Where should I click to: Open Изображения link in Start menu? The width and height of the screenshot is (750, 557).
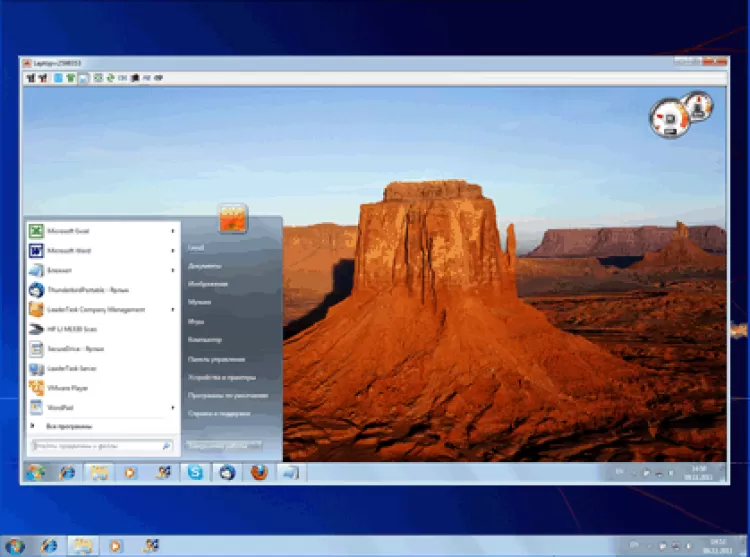pyautogui.click(x=208, y=284)
